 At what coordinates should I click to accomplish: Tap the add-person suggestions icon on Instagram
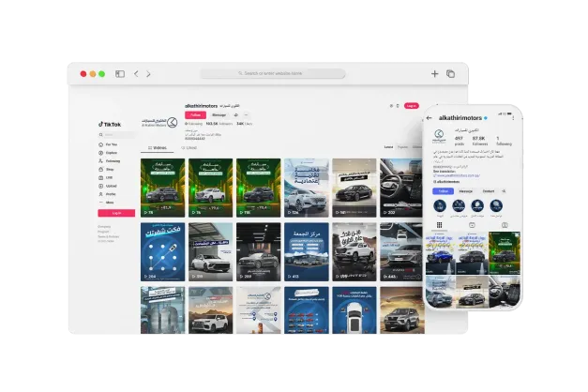coord(504,191)
